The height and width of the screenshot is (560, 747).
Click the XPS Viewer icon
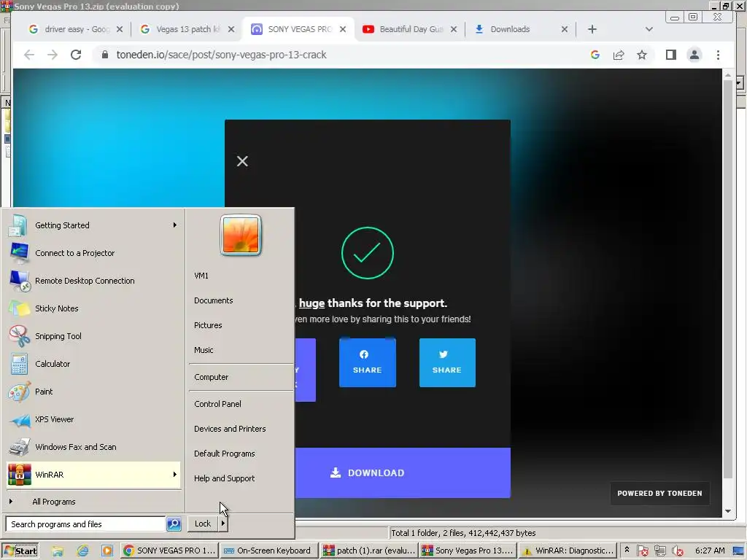(x=20, y=419)
